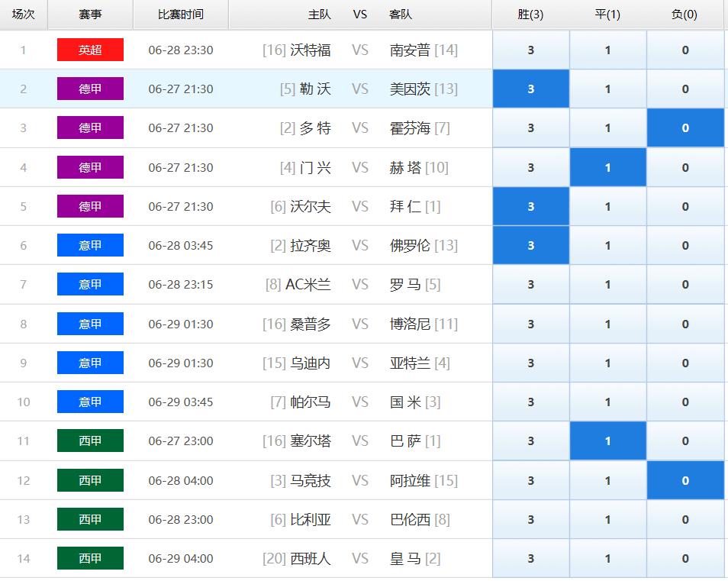The height and width of the screenshot is (581, 728).
Task: Click match time 06-27 23:00
Action: click(181, 441)
